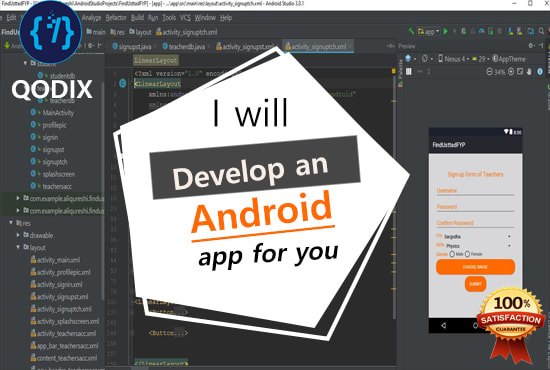Click the layout breadcrumb folder

tap(140, 32)
